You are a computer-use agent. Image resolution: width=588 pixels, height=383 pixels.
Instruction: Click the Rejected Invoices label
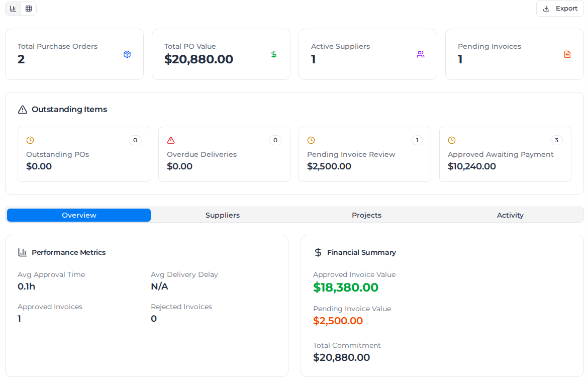pyautogui.click(x=181, y=307)
